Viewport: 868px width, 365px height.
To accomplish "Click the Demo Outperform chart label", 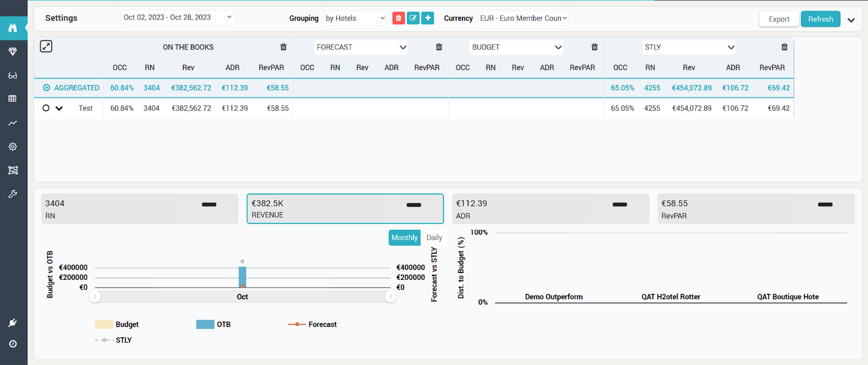I will tap(554, 297).
